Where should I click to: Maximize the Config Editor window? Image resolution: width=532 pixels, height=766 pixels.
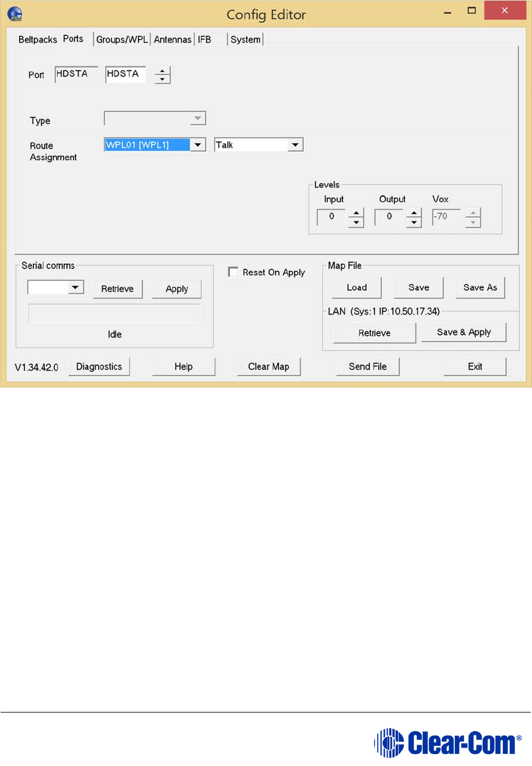473,11
